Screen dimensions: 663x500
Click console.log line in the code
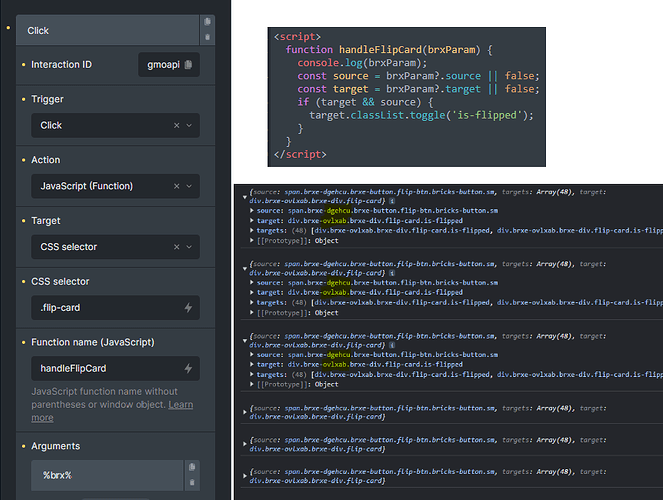[362, 63]
